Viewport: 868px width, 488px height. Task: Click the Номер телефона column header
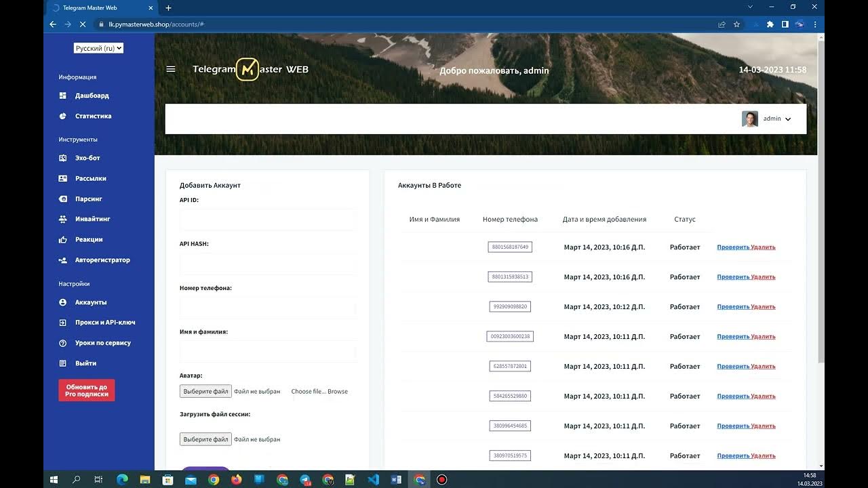[510, 219]
